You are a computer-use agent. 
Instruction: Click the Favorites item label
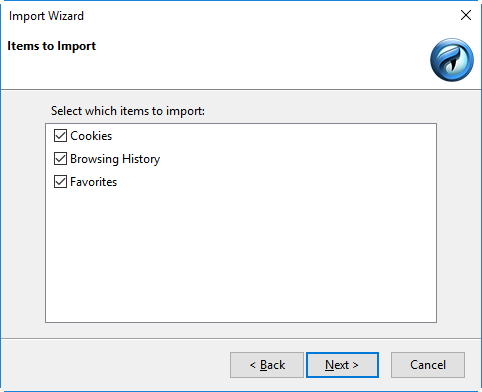click(x=94, y=182)
